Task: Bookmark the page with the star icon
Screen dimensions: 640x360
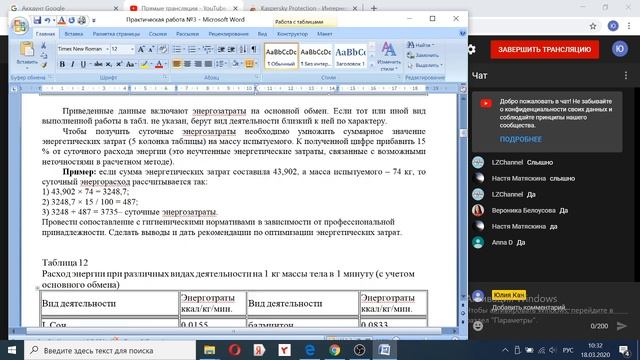Action: [593, 26]
